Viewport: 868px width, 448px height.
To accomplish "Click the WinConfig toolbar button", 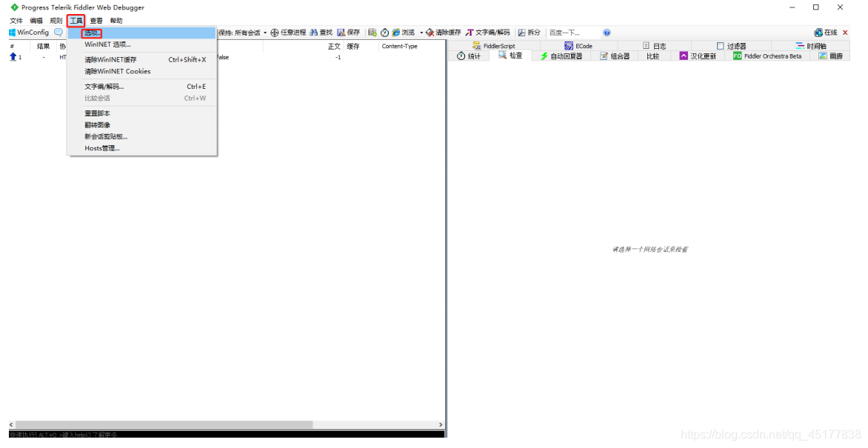I will (x=29, y=33).
